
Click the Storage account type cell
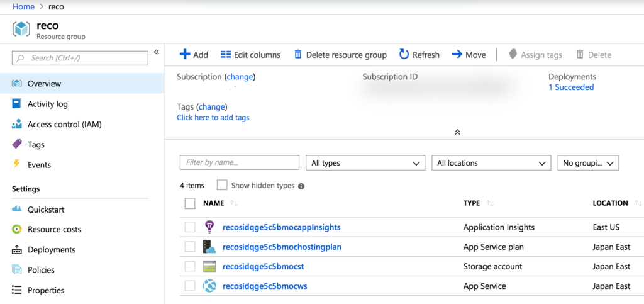492,267
